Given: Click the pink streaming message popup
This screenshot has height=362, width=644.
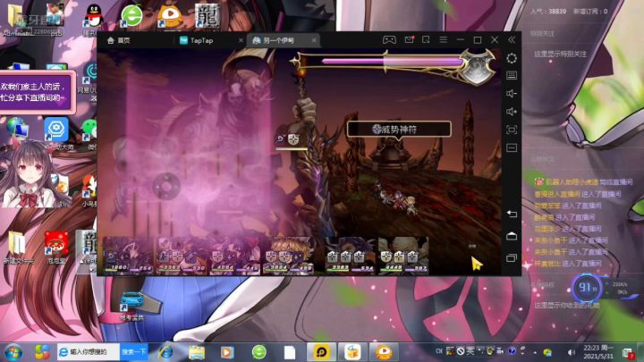Looking at the screenshot, I should click(x=37, y=91).
